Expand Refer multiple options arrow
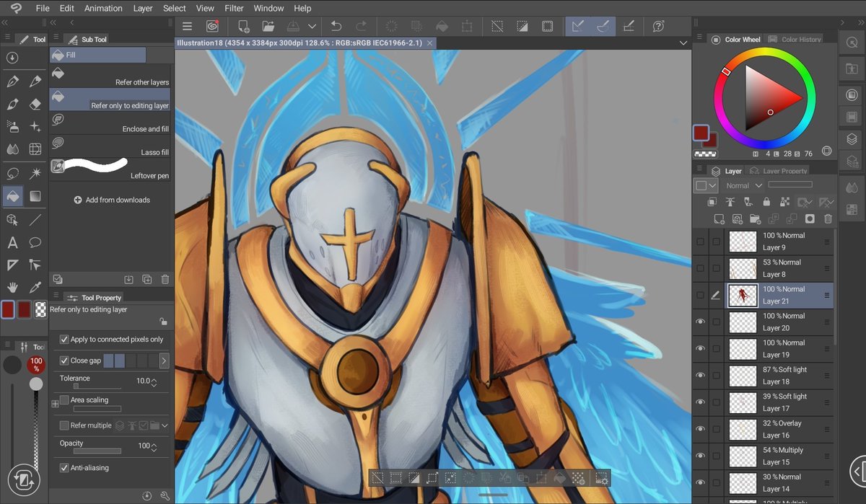Viewport: 866px width, 504px height. (165, 425)
